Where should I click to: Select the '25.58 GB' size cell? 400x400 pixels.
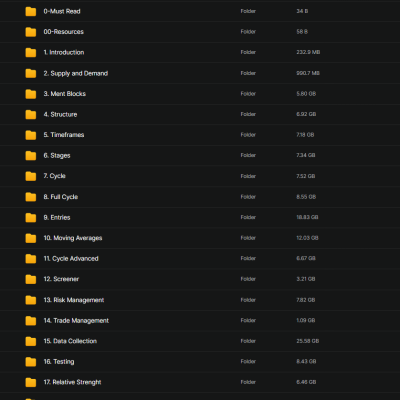[308, 341]
